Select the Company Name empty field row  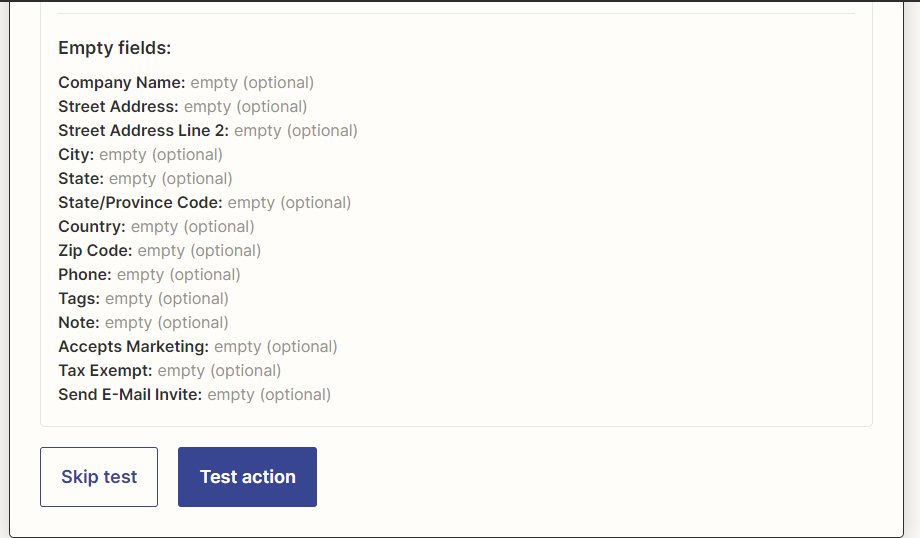[x=186, y=83]
